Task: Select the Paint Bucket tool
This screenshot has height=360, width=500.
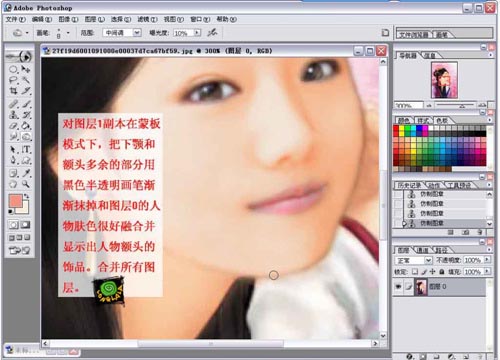Action: pos(26,126)
